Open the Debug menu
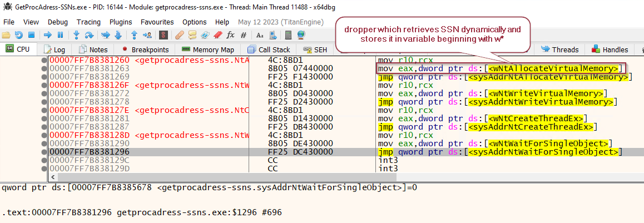 tap(57, 22)
